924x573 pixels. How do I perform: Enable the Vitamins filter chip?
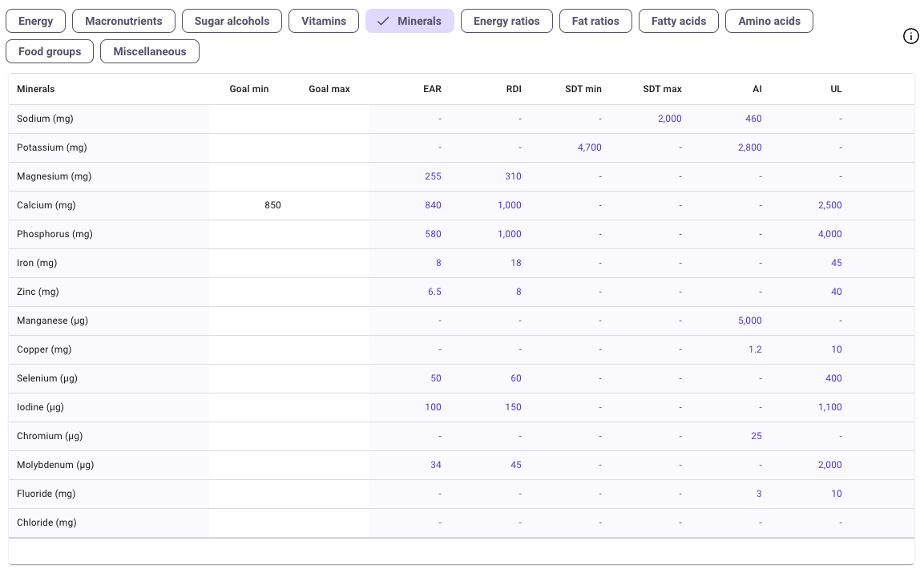click(324, 21)
